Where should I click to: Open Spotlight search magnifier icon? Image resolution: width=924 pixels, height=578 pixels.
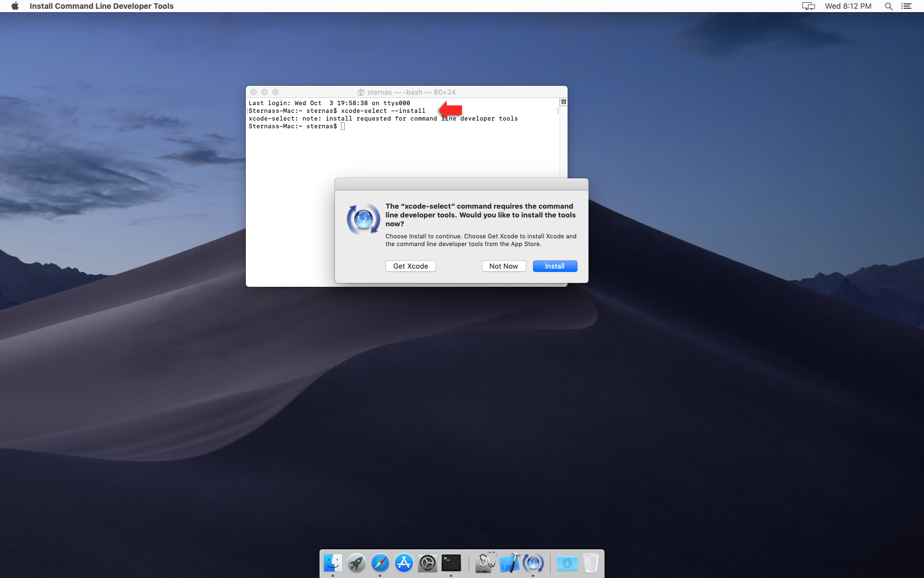888,6
